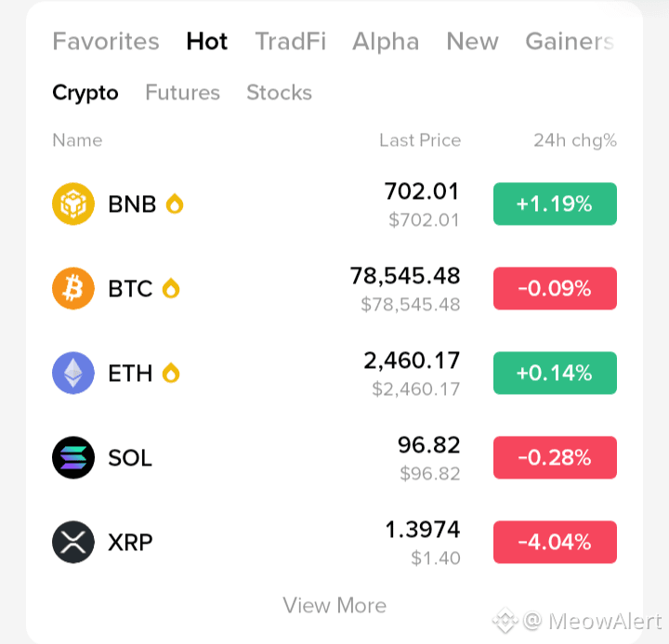
Task: Sort by the Last Price column header
Action: tap(420, 140)
